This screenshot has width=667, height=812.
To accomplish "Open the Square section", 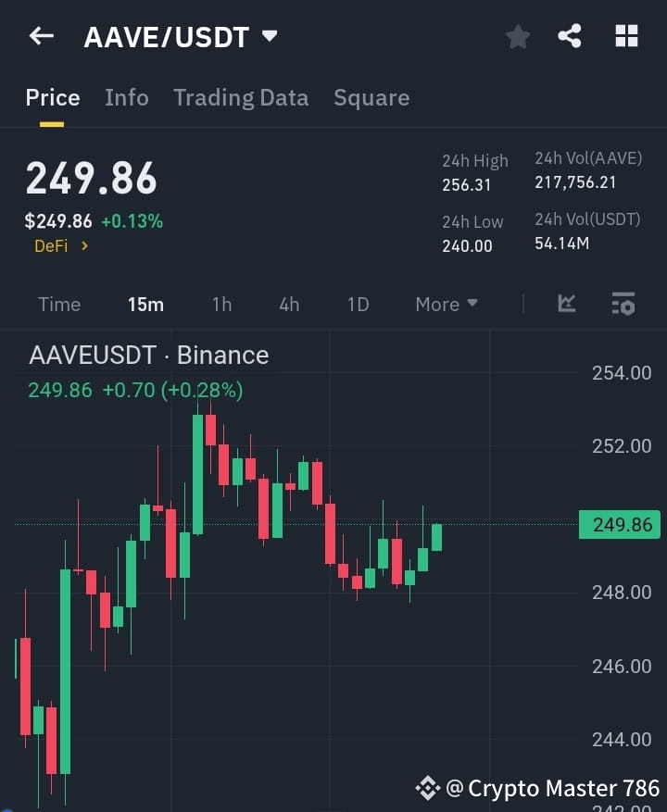I will (371, 97).
